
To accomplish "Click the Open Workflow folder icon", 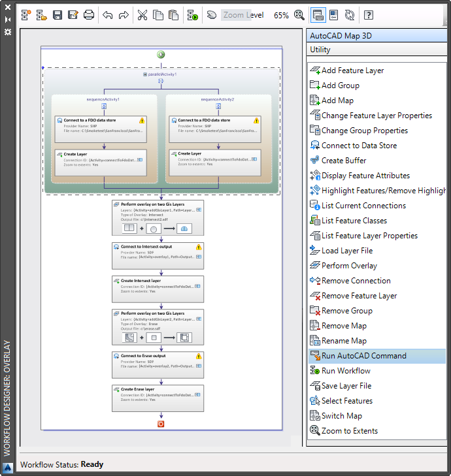I will pos(42,15).
